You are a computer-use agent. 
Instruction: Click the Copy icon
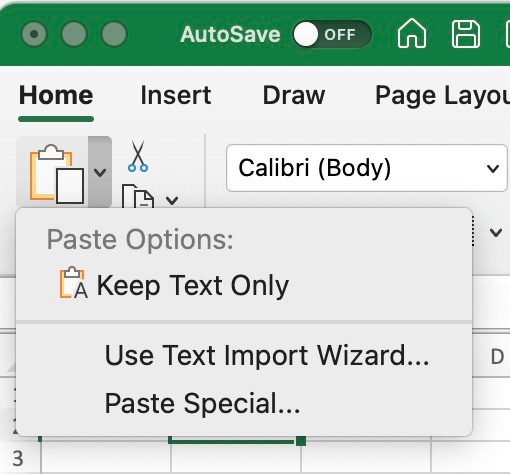click(138, 197)
